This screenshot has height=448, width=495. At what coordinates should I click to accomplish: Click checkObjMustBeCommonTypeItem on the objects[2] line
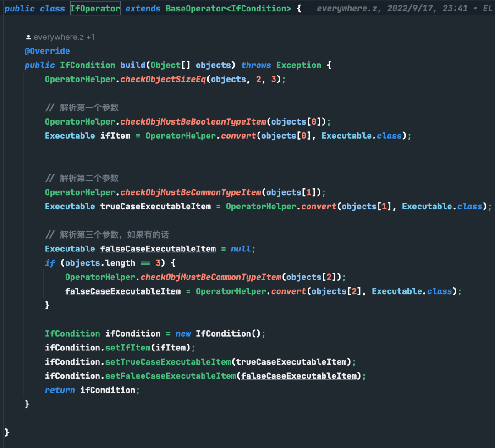coord(211,277)
